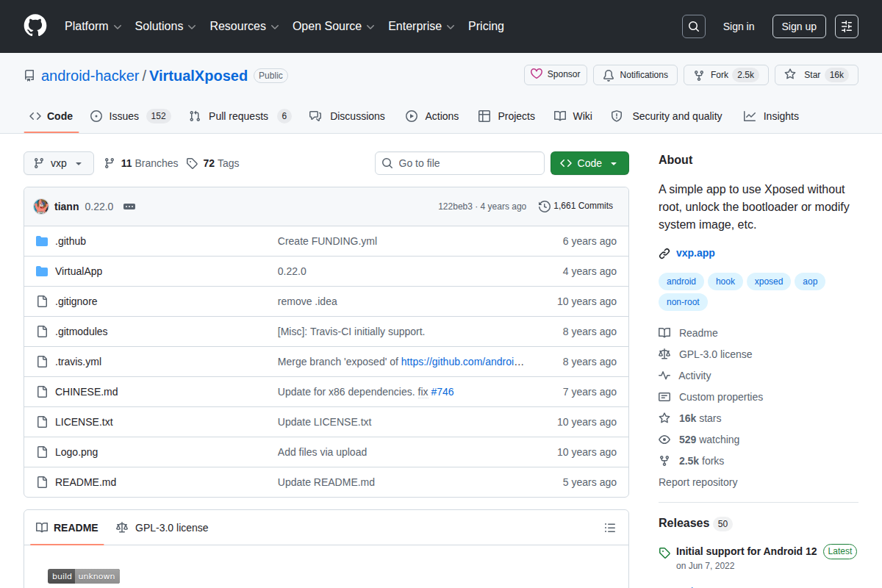The height and width of the screenshot is (588, 882).
Task: Open the Projects tab
Action: [506, 116]
